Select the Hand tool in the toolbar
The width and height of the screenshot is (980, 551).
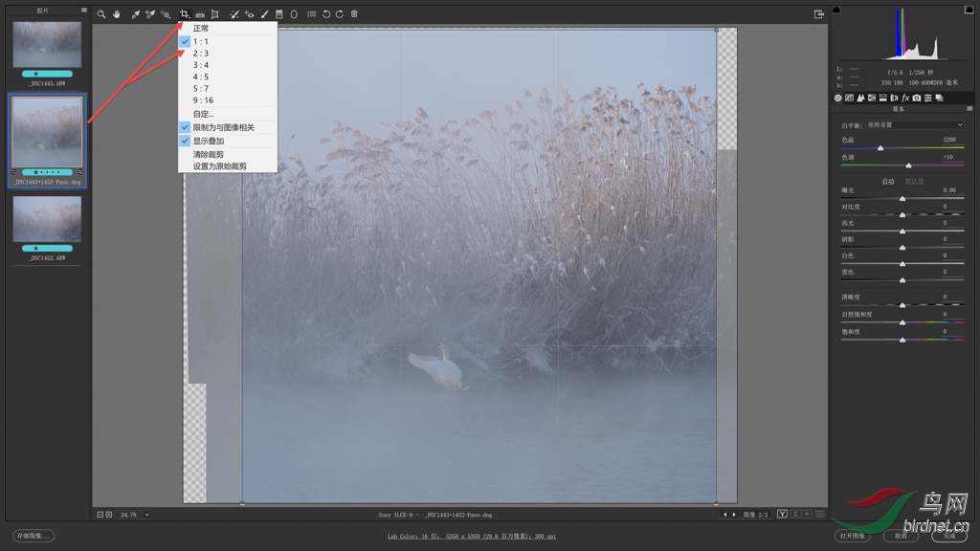(117, 14)
